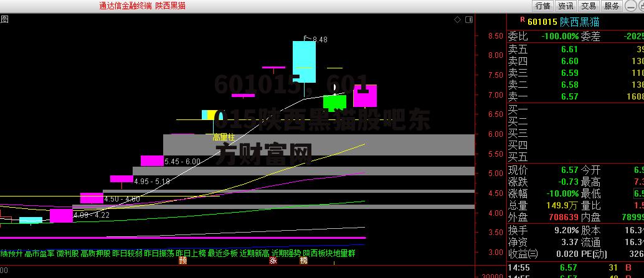The image size is (644, 278).
Task: Click the 8.48 high price label
Action: (x=320, y=40)
